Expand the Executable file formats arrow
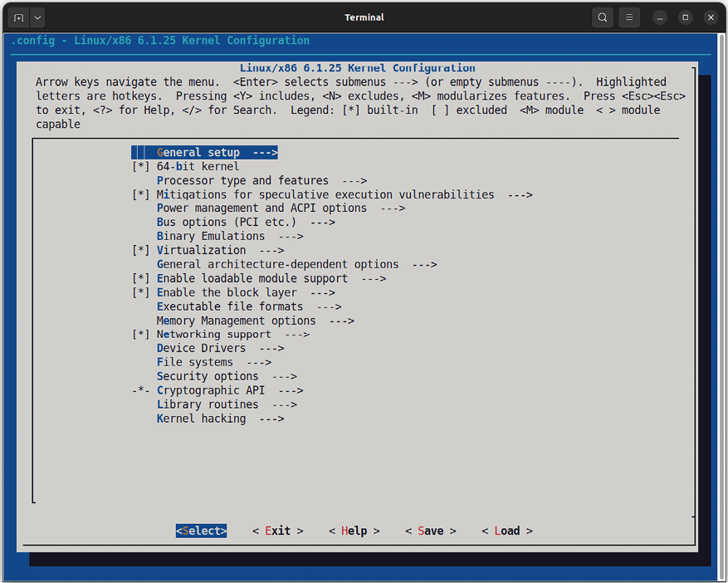 [x=330, y=306]
